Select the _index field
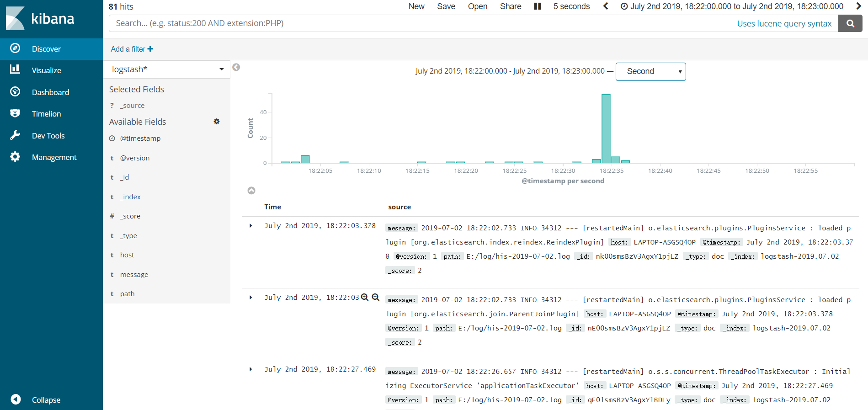The height and width of the screenshot is (410, 868). [x=130, y=197]
